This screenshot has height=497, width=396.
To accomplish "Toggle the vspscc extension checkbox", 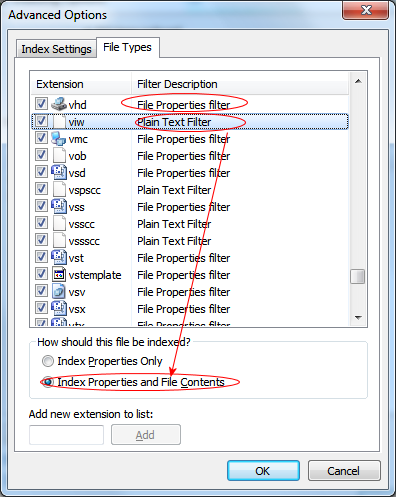I will 41,189.
